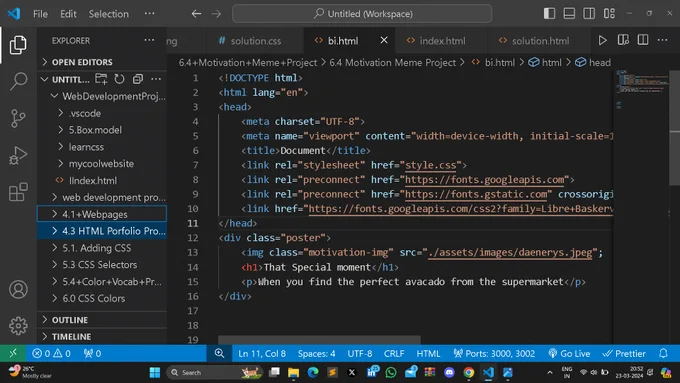Expand OPEN EDITORS section
The image size is (680, 383).
coord(102,62)
